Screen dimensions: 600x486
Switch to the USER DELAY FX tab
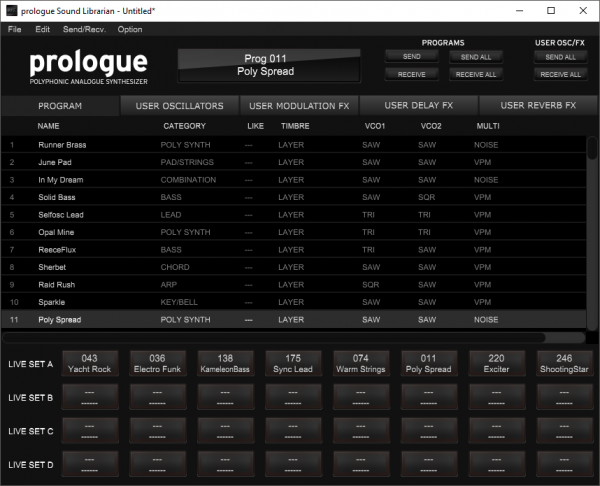coord(419,106)
